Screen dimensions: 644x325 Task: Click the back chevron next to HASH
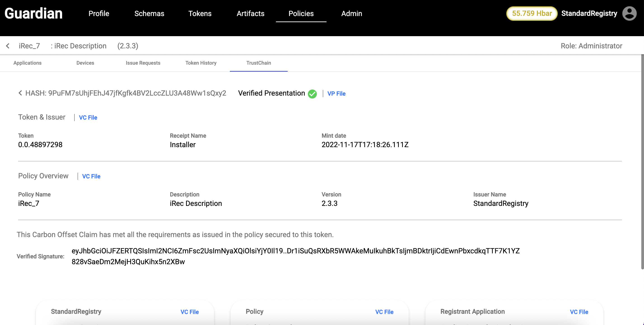click(20, 93)
